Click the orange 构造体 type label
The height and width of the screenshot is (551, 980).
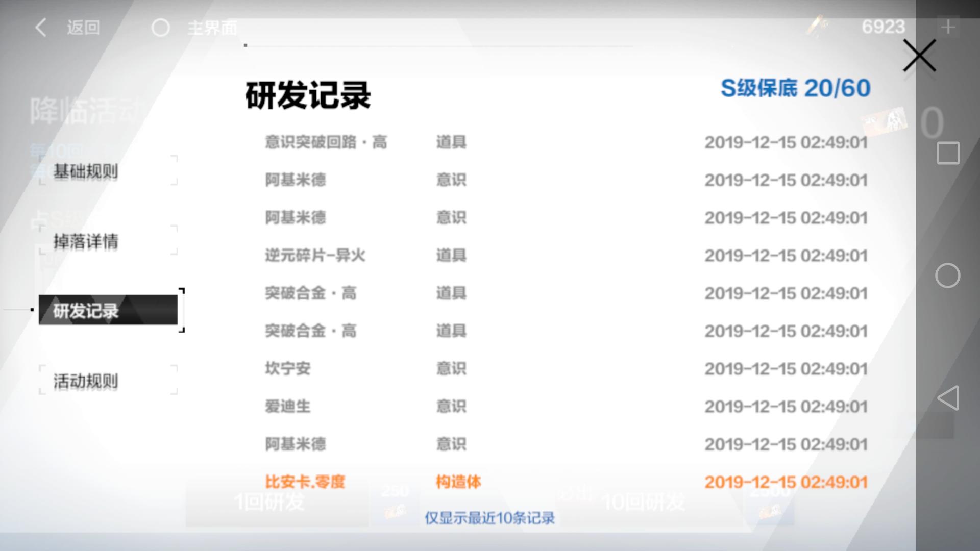pyautogui.click(x=458, y=482)
